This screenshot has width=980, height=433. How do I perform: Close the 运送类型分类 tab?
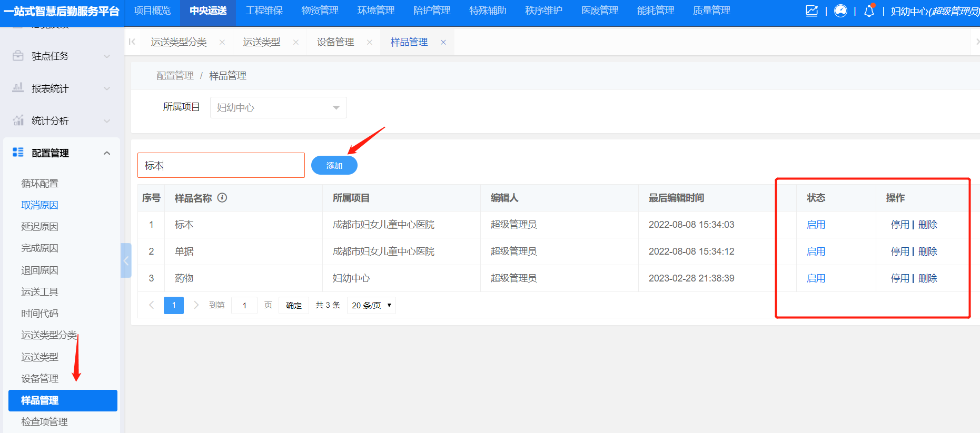[x=222, y=42]
